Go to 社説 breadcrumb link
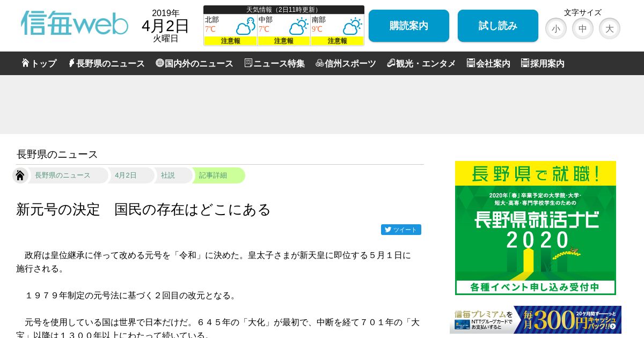 168,175
